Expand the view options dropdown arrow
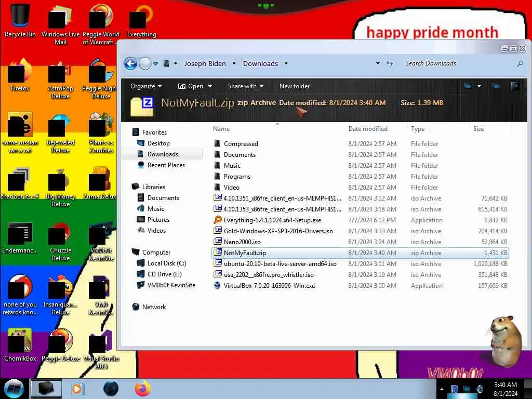The height and width of the screenshot is (399, 532). pos(479,86)
